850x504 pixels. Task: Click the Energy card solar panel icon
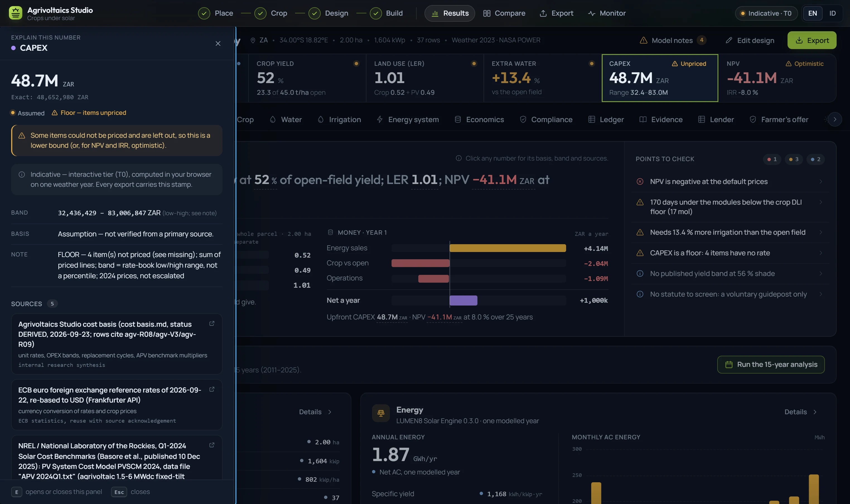coord(380,413)
